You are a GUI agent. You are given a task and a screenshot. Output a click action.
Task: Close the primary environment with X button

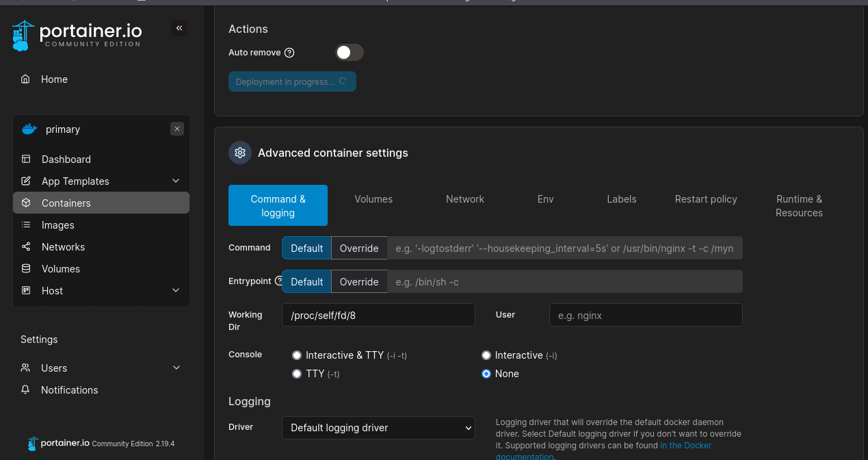(x=177, y=129)
